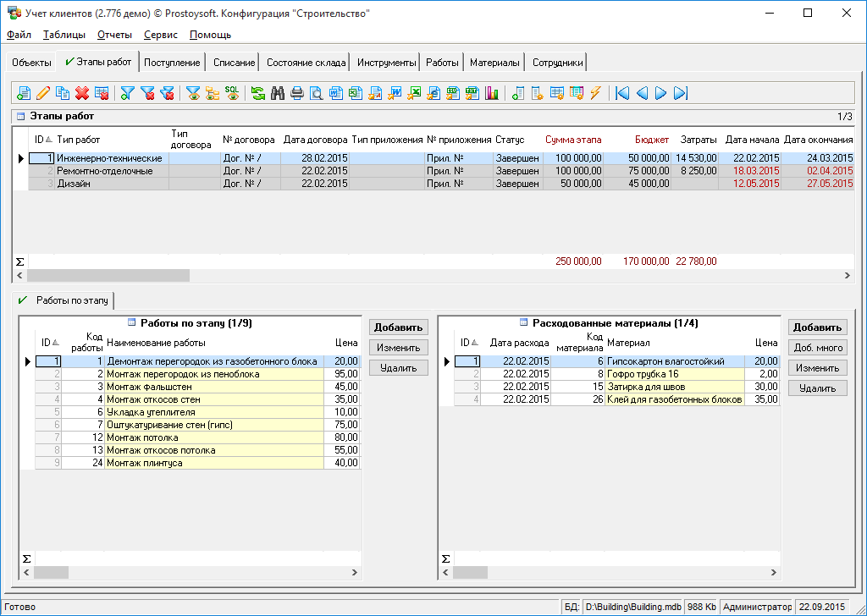867x616 pixels.
Task: Click the pencil edit record icon
Action: (43, 93)
